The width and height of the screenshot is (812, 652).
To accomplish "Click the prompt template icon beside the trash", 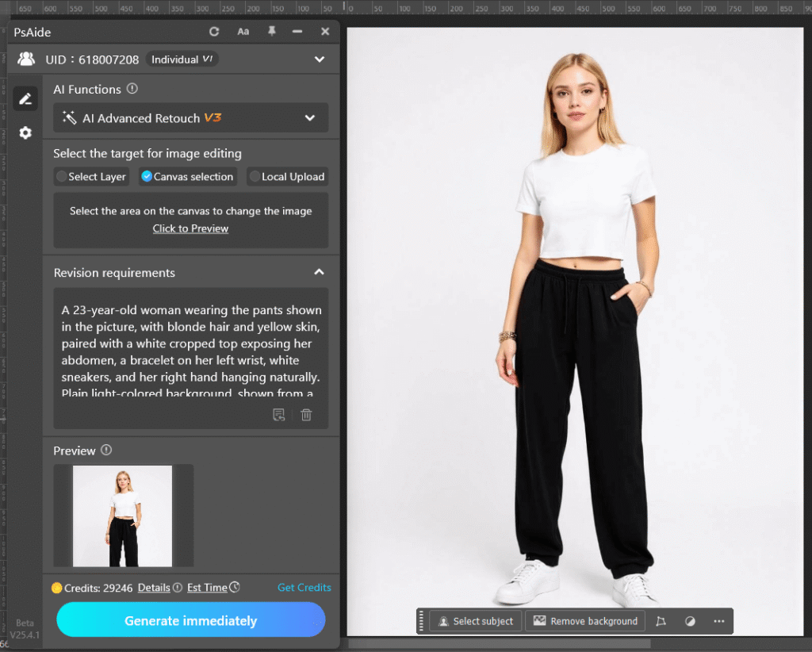I will click(279, 415).
